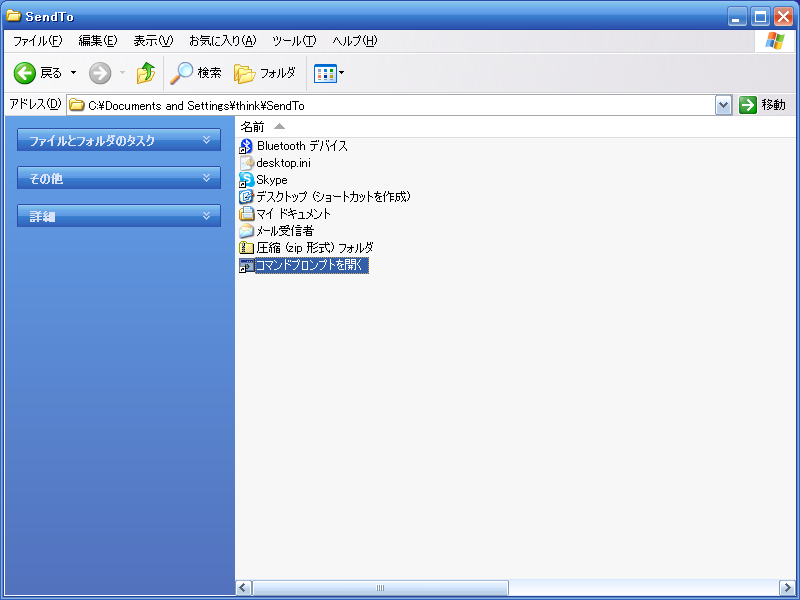Open the view mode icon dropdown
Screen dimensions: 800x600
[329, 73]
